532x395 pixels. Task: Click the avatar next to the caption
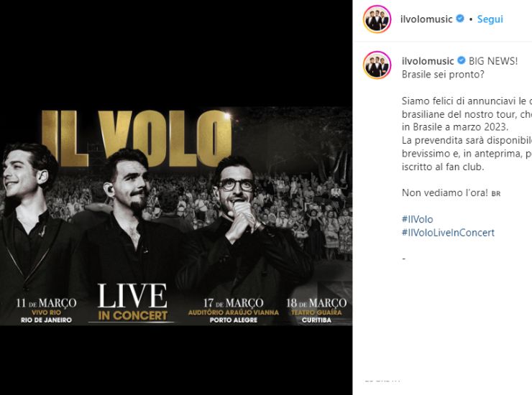click(377, 65)
